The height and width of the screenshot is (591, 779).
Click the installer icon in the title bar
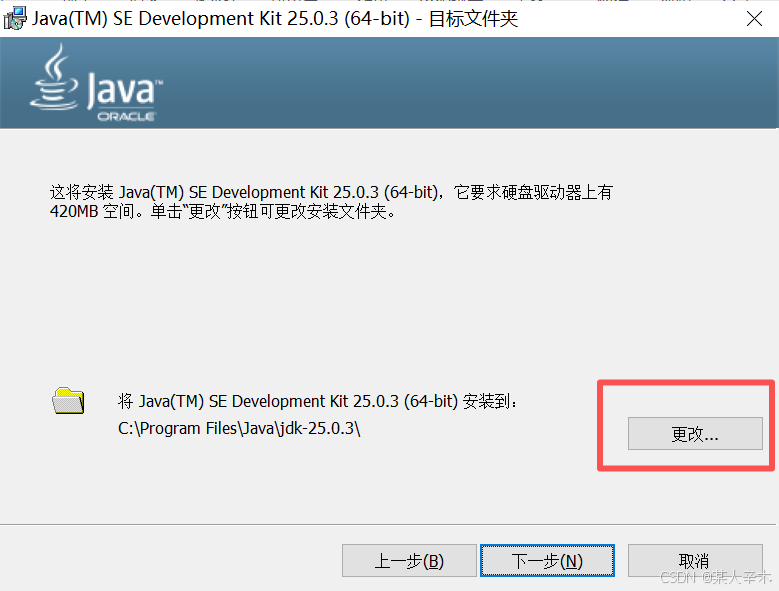coord(14,19)
